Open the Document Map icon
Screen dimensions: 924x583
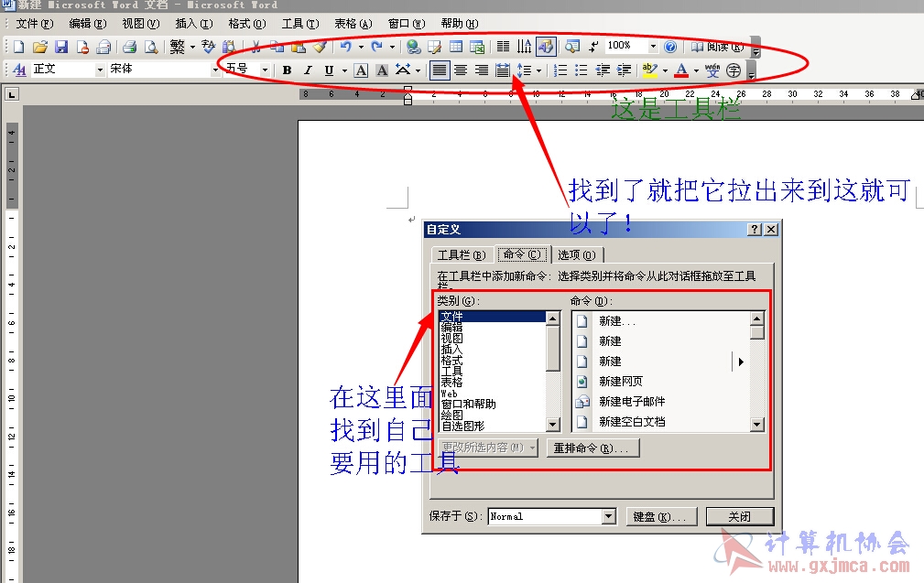(571, 47)
